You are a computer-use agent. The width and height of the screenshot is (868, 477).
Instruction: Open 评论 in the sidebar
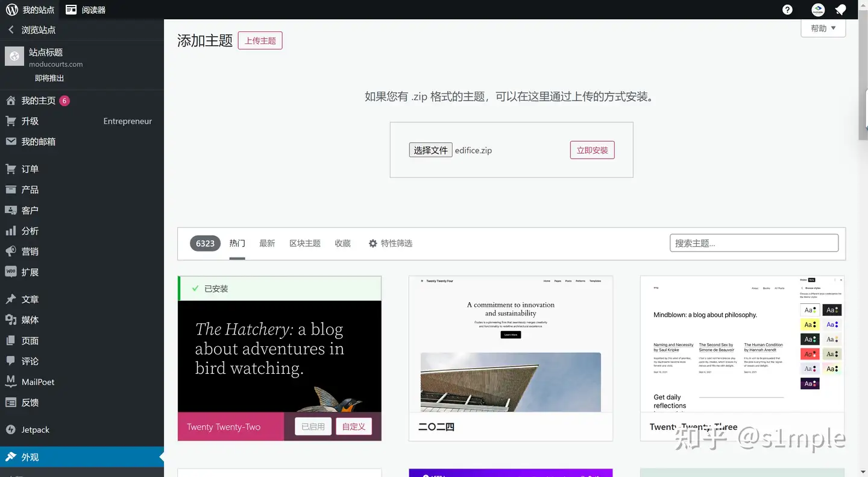click(x=82, y=361)
